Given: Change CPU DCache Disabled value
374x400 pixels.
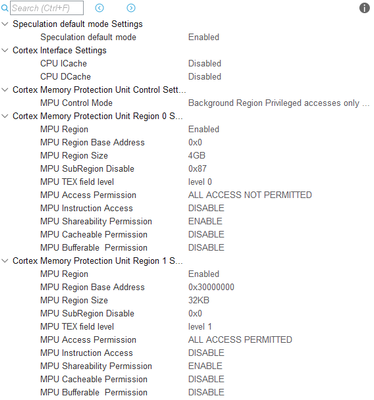Looking at the screenshot, I should point(205,77).
